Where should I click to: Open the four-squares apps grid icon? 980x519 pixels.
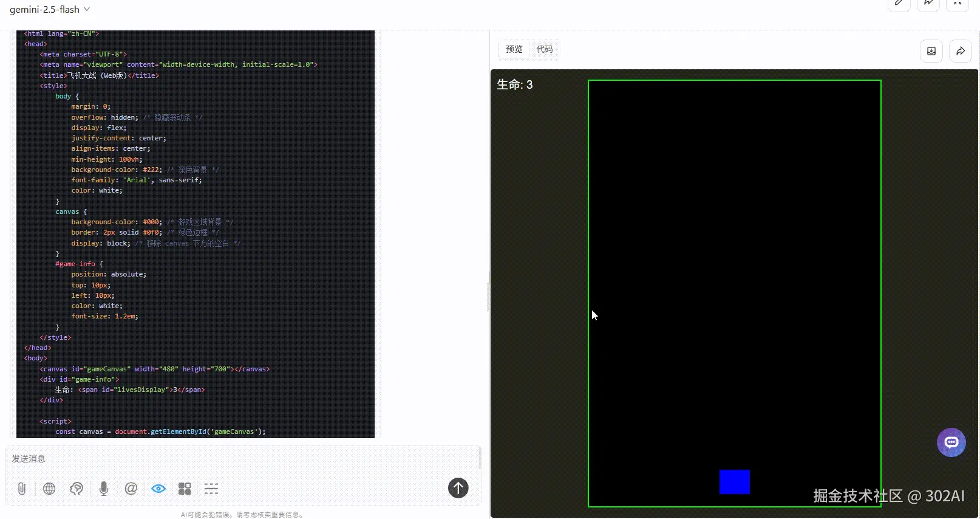click(185, 489)
